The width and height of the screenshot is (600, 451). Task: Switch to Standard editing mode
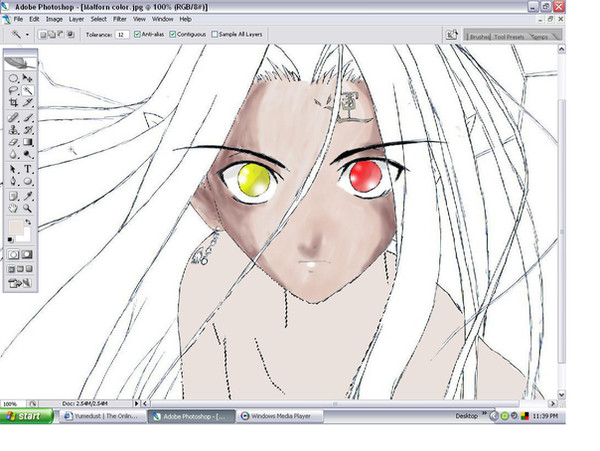[13, 254]
